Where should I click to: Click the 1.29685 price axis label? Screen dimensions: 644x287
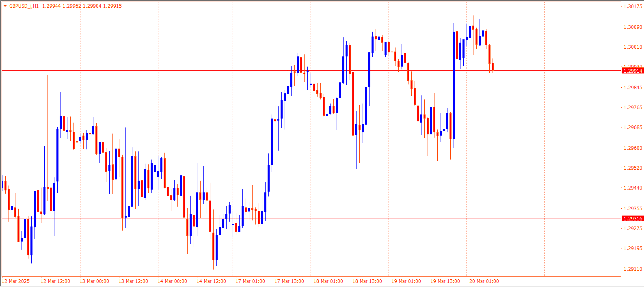(x=633, y=127)
